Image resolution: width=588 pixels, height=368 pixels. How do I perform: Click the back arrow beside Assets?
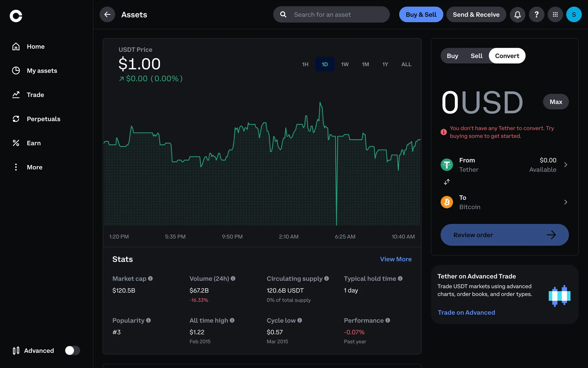[x=107, y=14]
